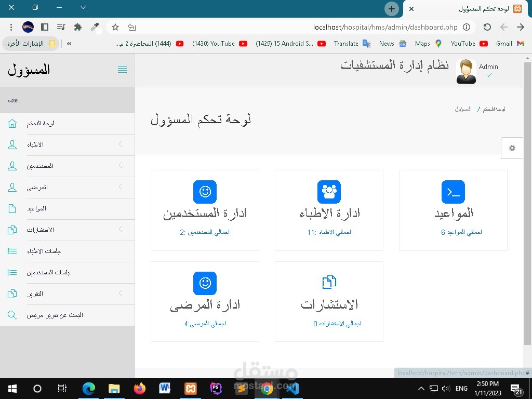Open the Windows Start menu

coord(12,389)
